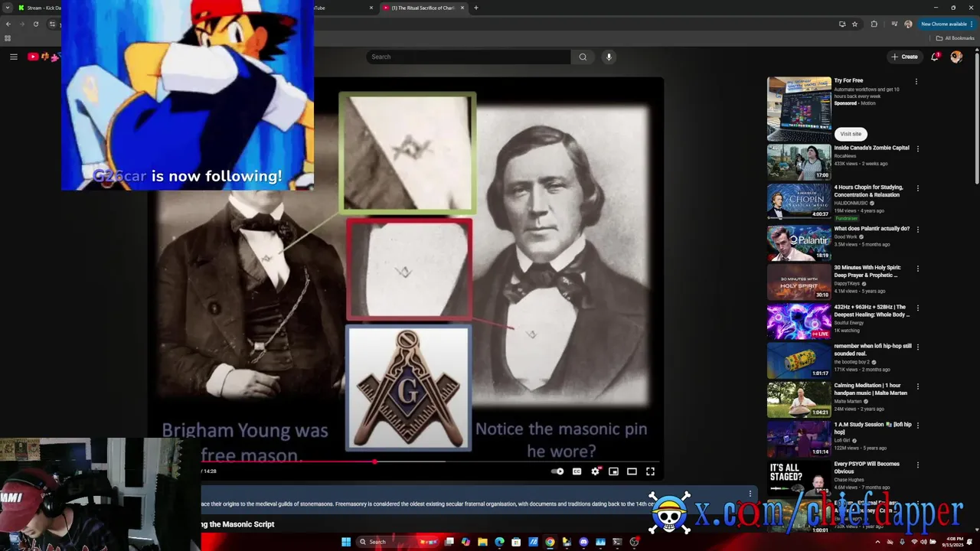Open options for Inside Canada's Zombie Capital
Viewport: 980px width, 551px height.
pyautogui.click(x=918, y=148)
